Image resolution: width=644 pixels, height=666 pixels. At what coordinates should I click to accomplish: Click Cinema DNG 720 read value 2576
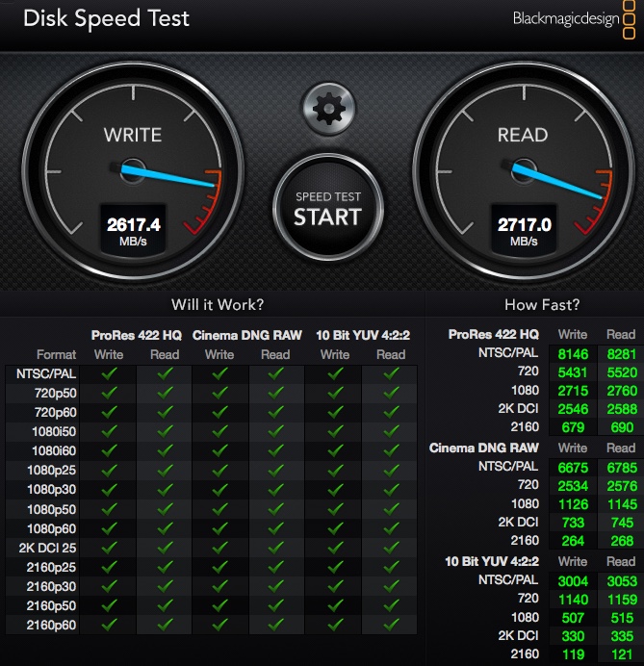622,486
